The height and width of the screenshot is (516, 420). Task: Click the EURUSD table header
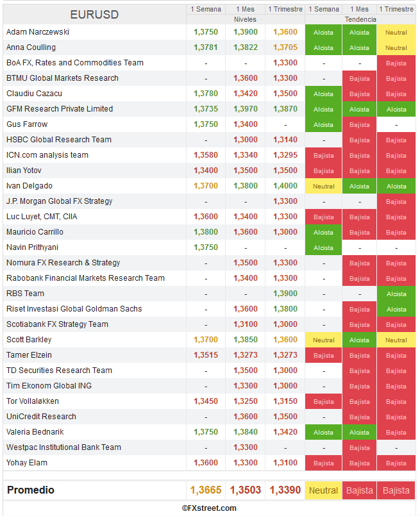pos(94,14)
